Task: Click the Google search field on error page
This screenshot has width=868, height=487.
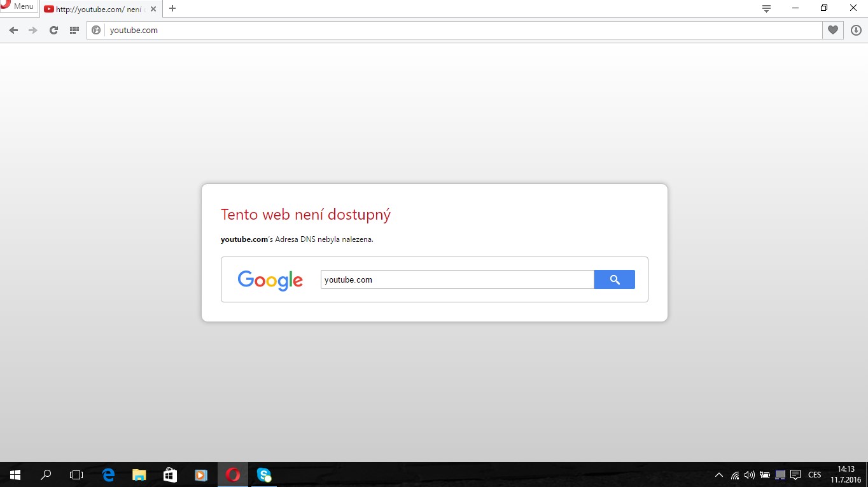Action: point(457,279)
